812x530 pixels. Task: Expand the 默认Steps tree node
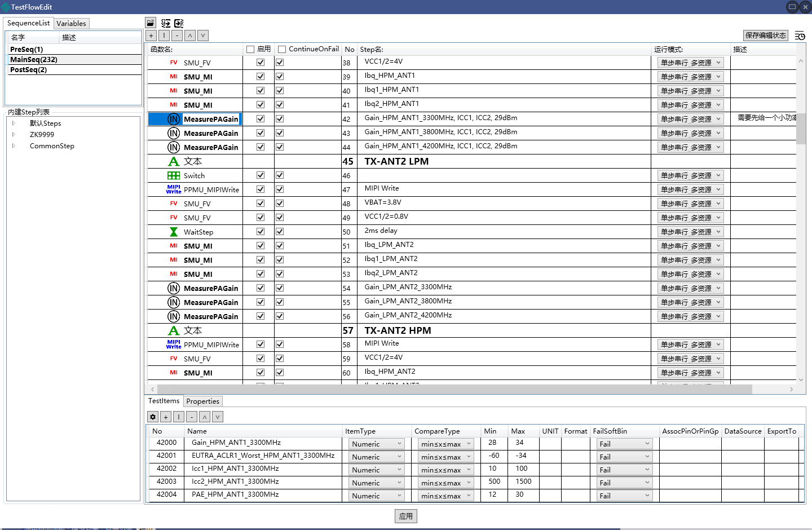click(14, 123)
